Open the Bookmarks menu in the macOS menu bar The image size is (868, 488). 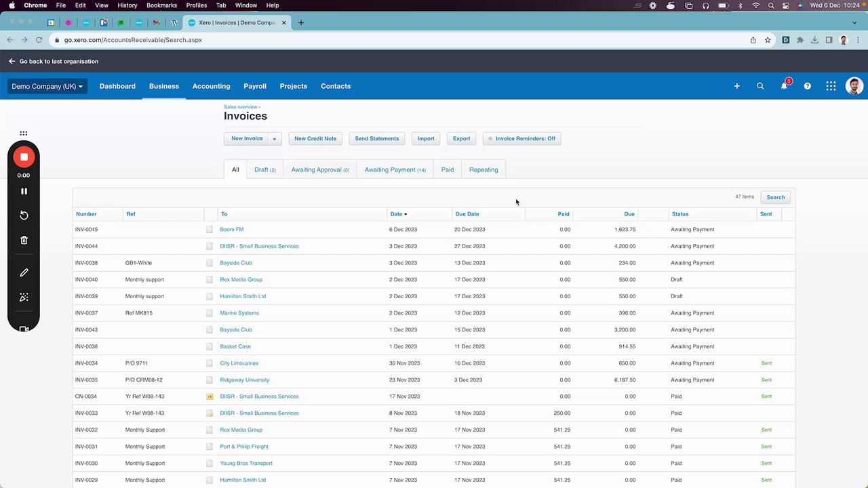(161, 5)
